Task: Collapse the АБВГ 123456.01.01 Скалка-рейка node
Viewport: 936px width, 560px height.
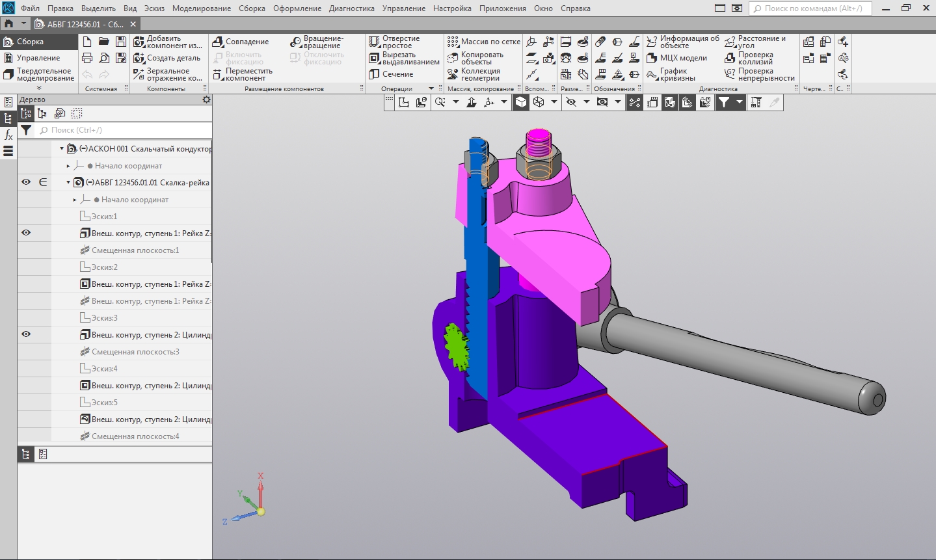Action: (68, 183)
